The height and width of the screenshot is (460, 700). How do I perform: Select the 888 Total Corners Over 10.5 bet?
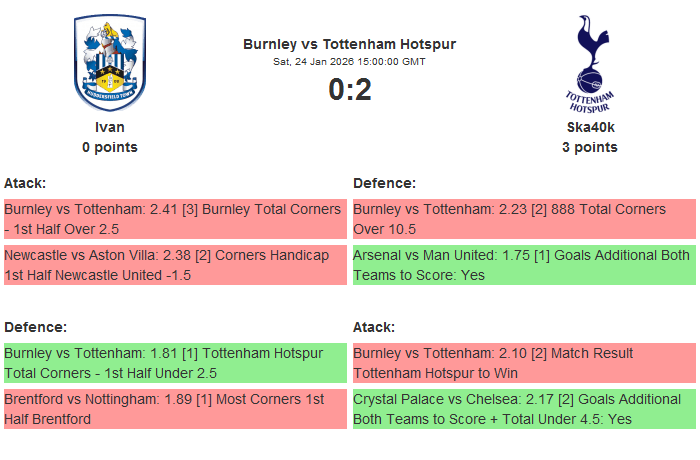(524, 219)
